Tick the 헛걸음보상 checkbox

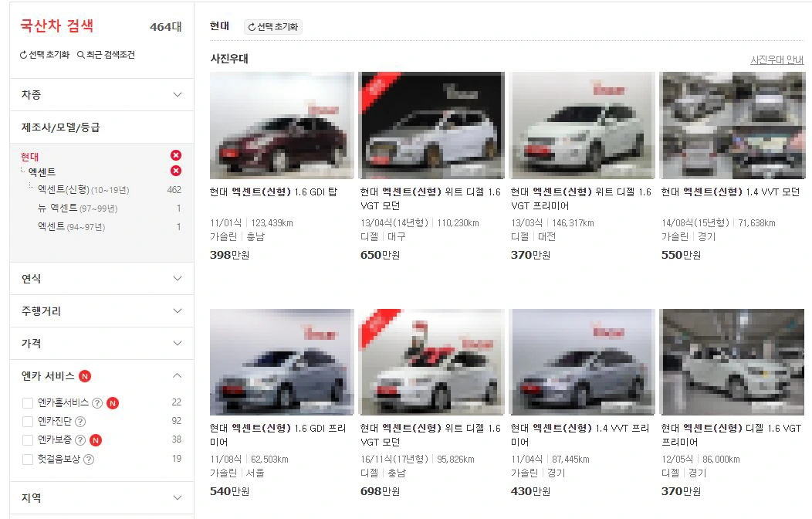28,460
